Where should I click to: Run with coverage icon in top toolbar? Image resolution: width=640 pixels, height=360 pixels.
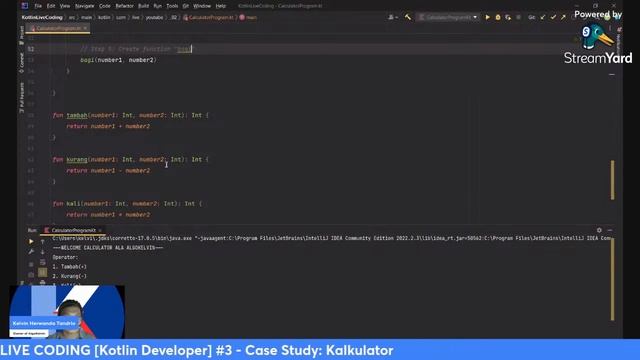pyautogui.click(x=508, y=17)
